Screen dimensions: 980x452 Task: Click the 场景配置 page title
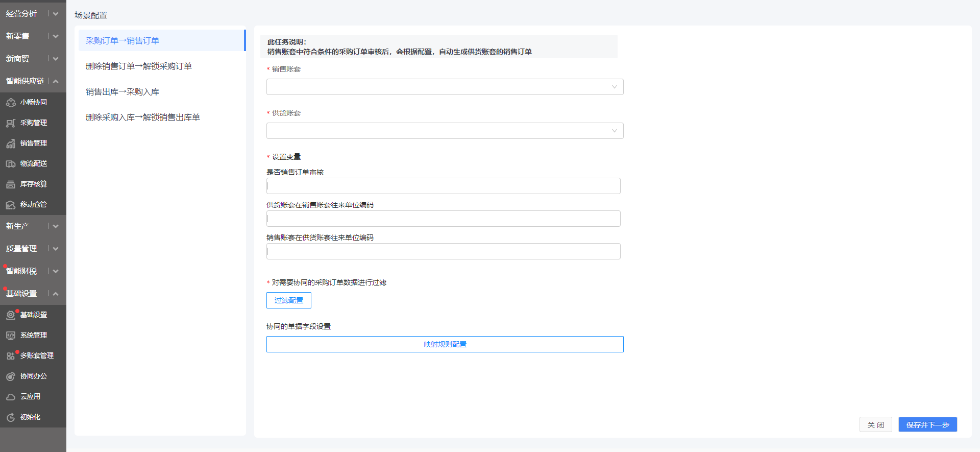point(91,15)
